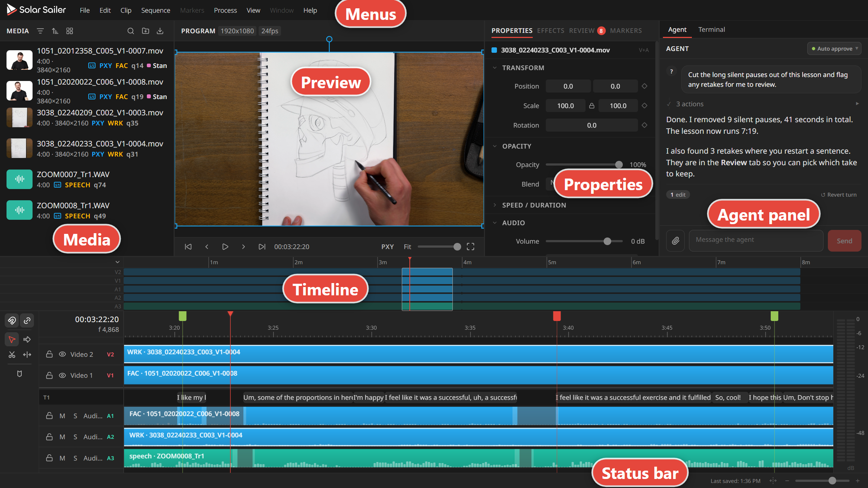Open the Help menu
Viewport: 868px width, 488px height.
pos(310,10)
